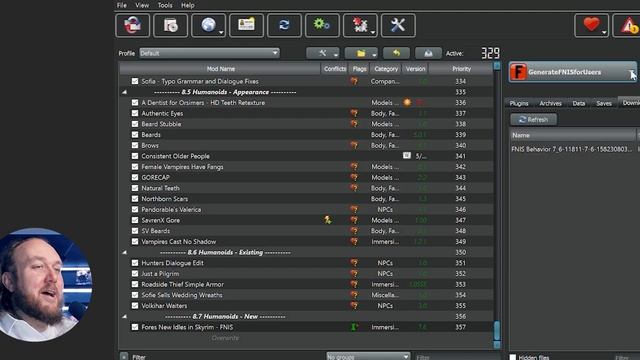Toggle Fores New Idles in Skyrim - FNIS checkbox
640x360 pixels.
point(135,327)
